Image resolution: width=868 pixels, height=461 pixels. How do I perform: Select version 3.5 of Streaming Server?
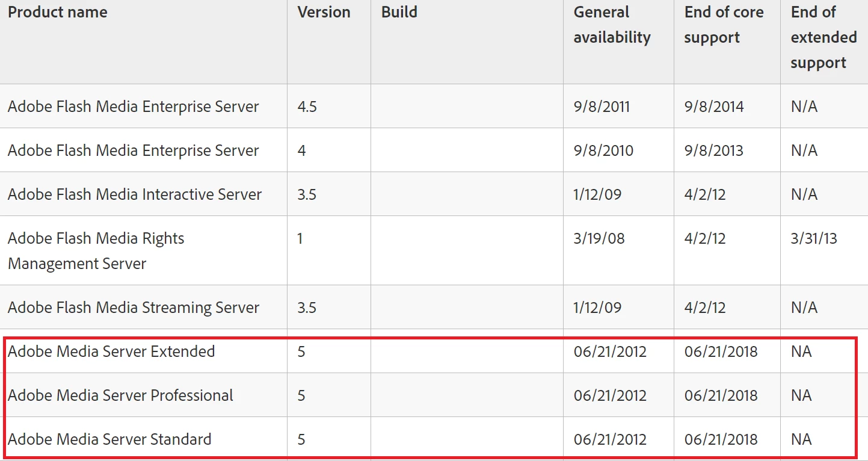click(307, 308)
